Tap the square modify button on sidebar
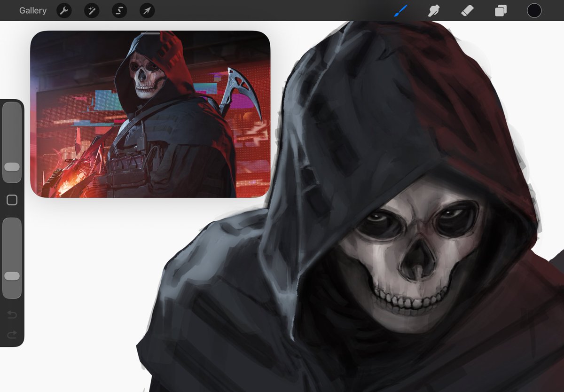 pyautogui.click(x=12, y=200)
